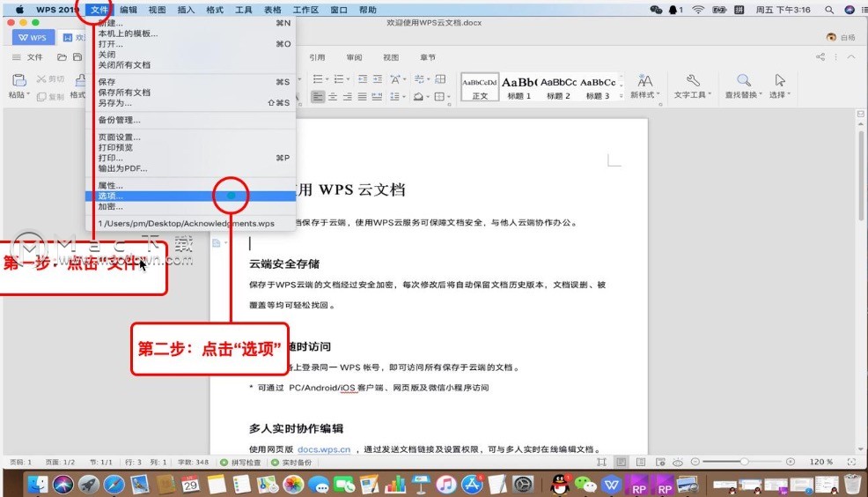Click the Select (选择) cursor tool
Image resolution: width=868 pixels, height=497 pixels.
point(780,80)
